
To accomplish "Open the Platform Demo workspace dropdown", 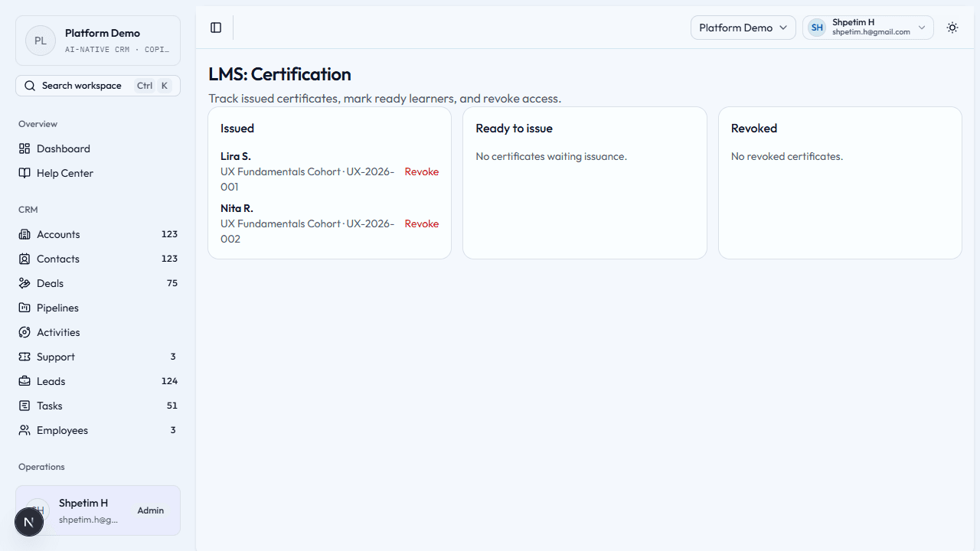I will coord(742,28).
